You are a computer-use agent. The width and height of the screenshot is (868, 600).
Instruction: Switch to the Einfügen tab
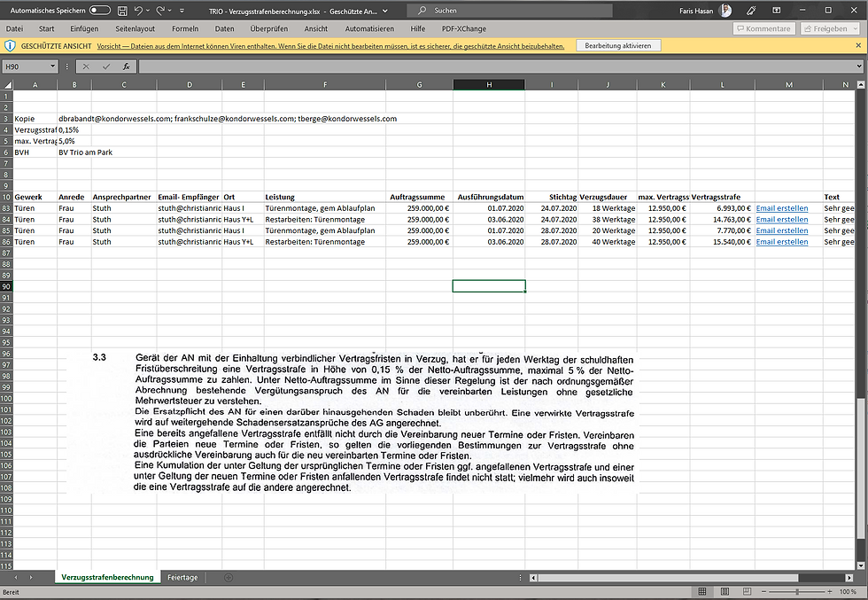[84, 29]
